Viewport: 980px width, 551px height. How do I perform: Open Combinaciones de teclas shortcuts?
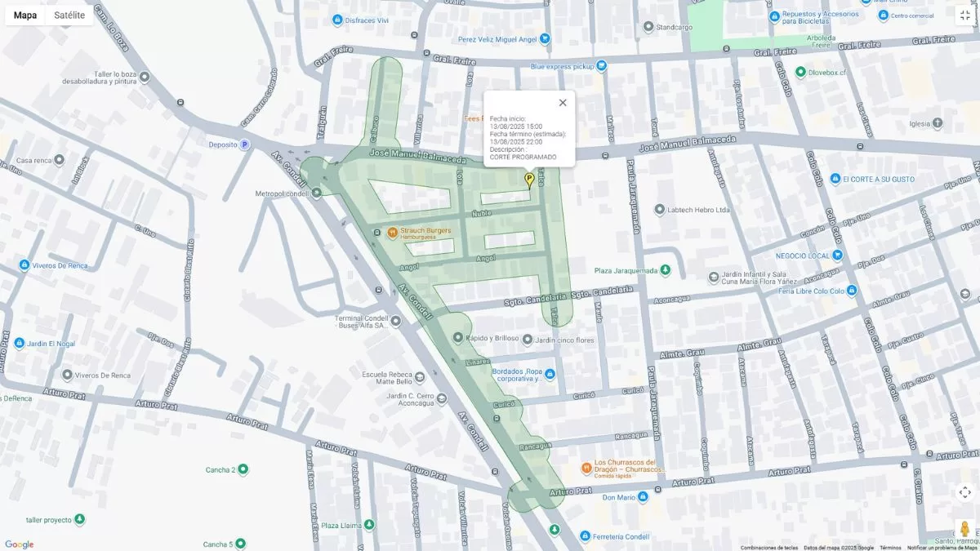(769, 548)
